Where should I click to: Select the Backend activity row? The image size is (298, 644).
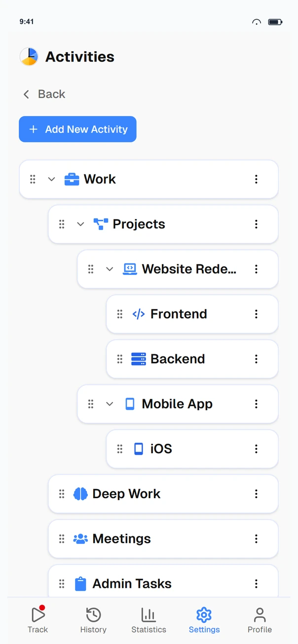tap(192, 359)
